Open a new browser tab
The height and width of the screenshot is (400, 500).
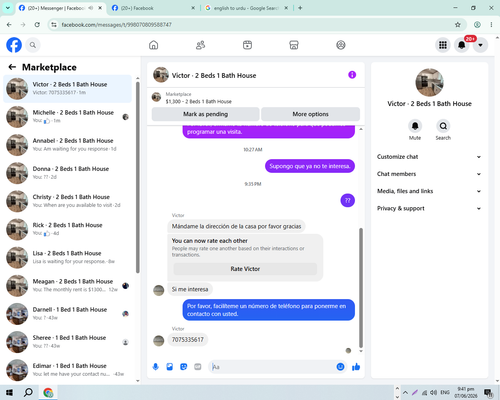click(x=300, y=8)
